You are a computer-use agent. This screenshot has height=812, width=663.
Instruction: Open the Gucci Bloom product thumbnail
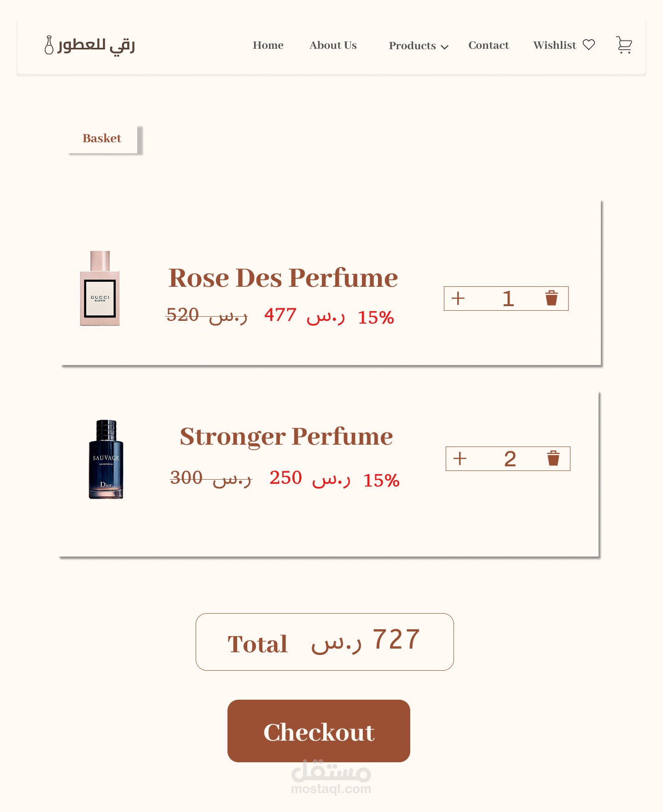pos(100,288)
